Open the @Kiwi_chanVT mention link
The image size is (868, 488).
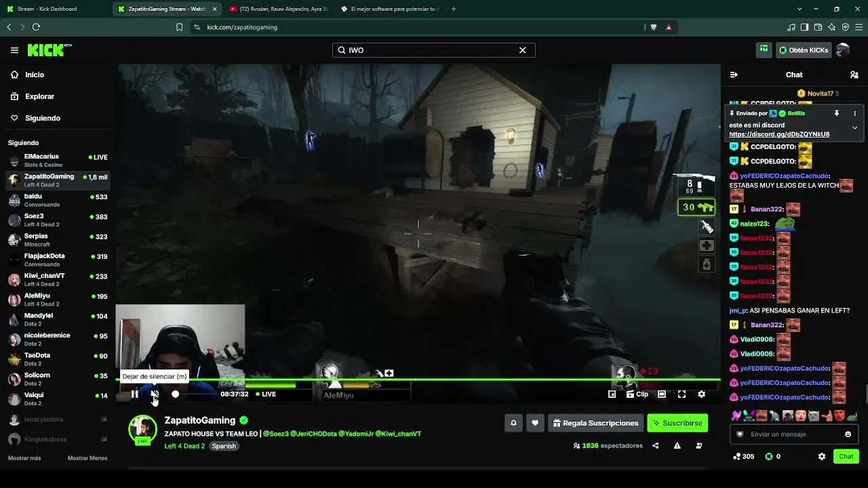(398, 434)
